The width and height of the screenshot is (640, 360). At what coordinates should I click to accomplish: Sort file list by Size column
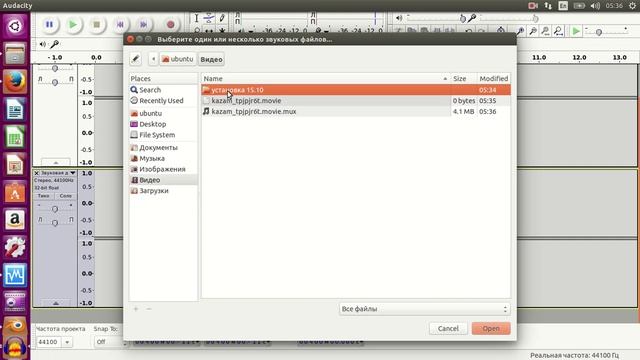(464, 78)
